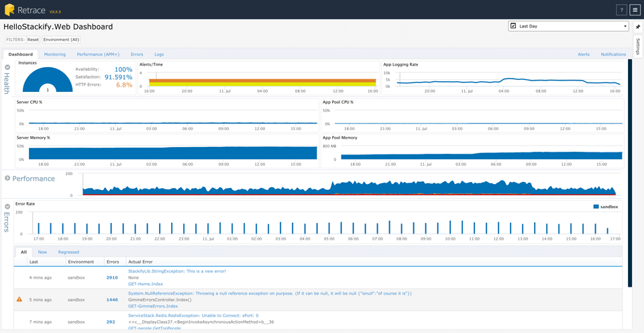The image size is (644, 333).
Task: Open the GET-GimmeErrors.Index link
Action: pyautogui.click(x=153, y=306)
